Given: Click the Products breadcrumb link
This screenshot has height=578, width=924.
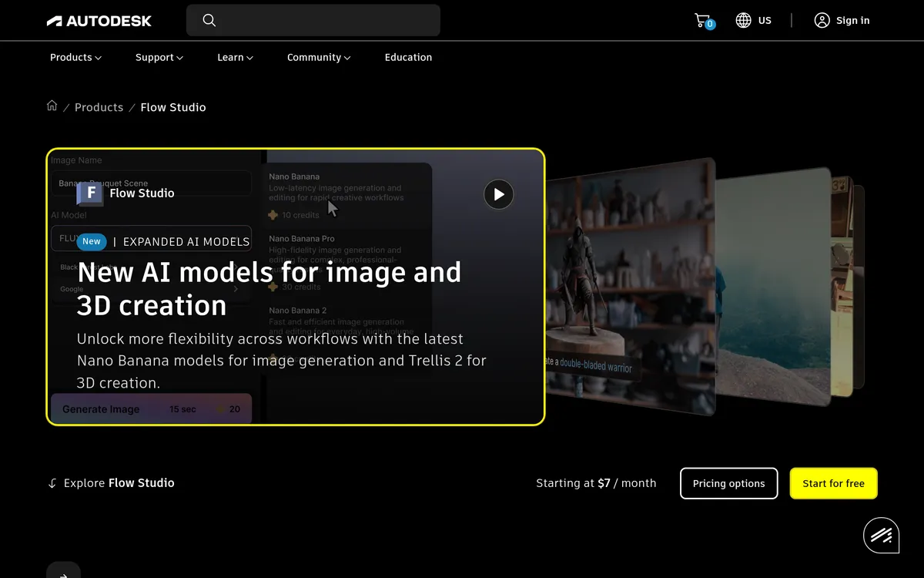Looking at the screenshot, I should point(99,108).
